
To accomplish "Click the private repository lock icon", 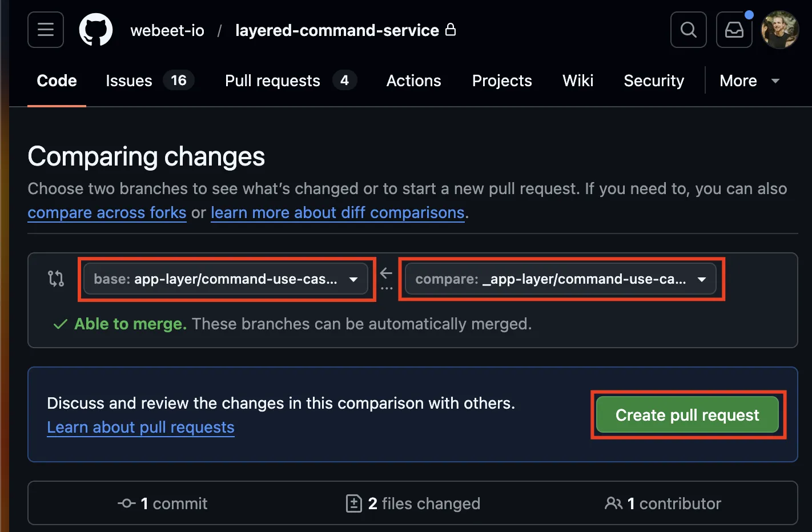I will 451,30.
